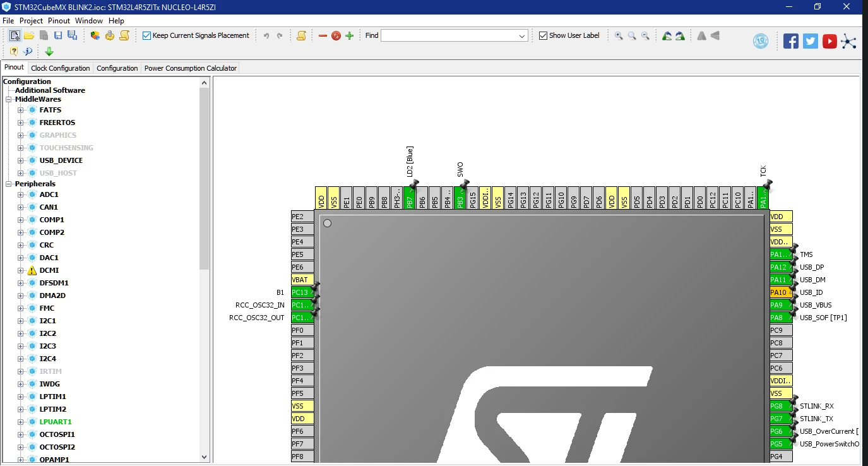868x466 pixels.
Task: Click the green PB7 pin on chip
Action: point(410,198)
